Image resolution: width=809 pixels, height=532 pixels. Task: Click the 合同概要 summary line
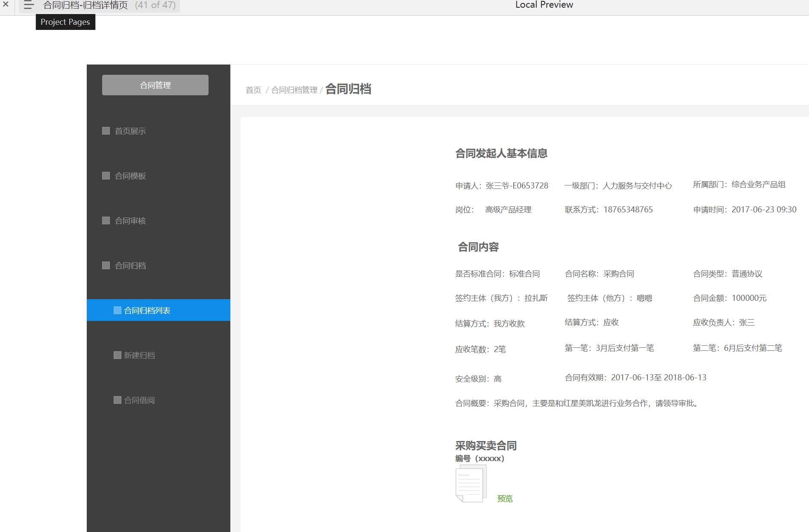pyautogui.click(x=578, y=403)
